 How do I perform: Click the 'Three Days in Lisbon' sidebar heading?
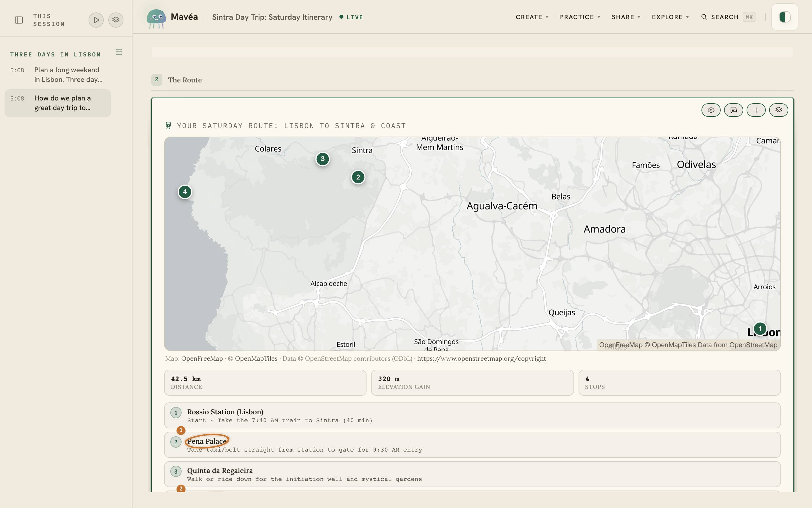tap(55, 54)
